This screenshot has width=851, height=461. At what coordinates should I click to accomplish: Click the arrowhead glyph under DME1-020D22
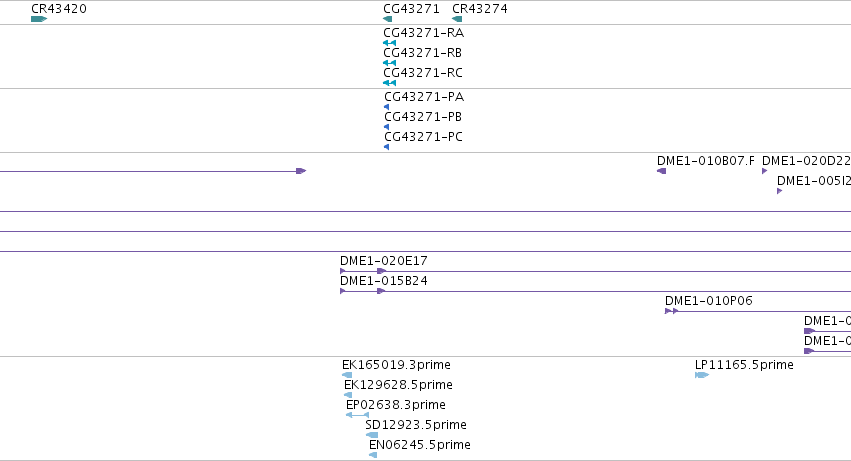[765, 171]
